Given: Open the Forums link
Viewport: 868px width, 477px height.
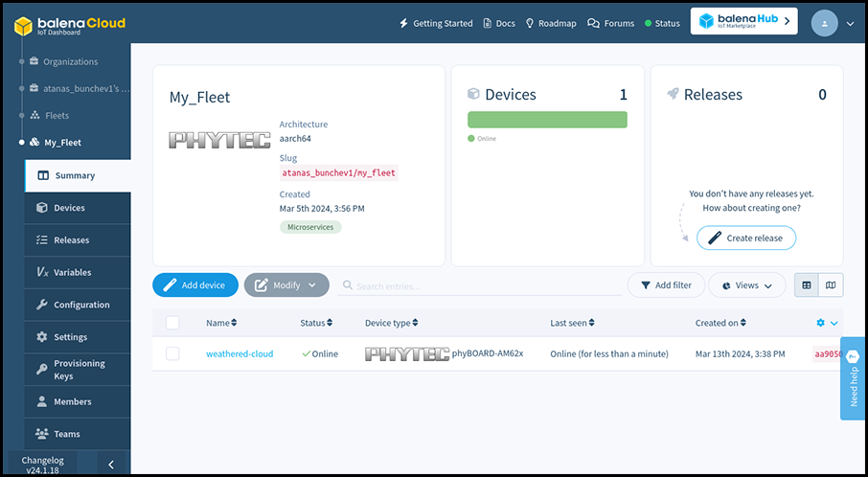Looking at the screenshot, I should tap(610, 23).
